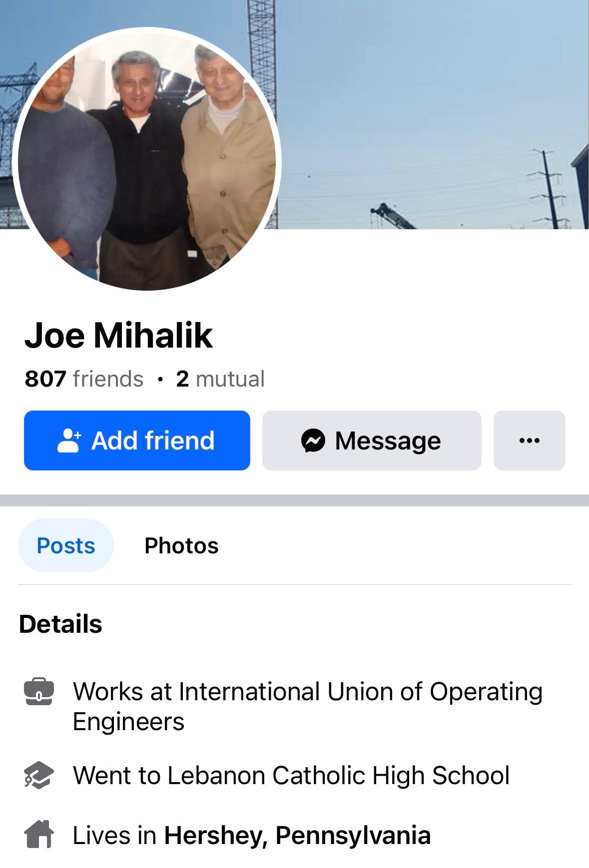Screen dimensions: 589x868
Task: Click the Joe Mihalik profile name
Action: pyautogui.click(x=118, y=335)
